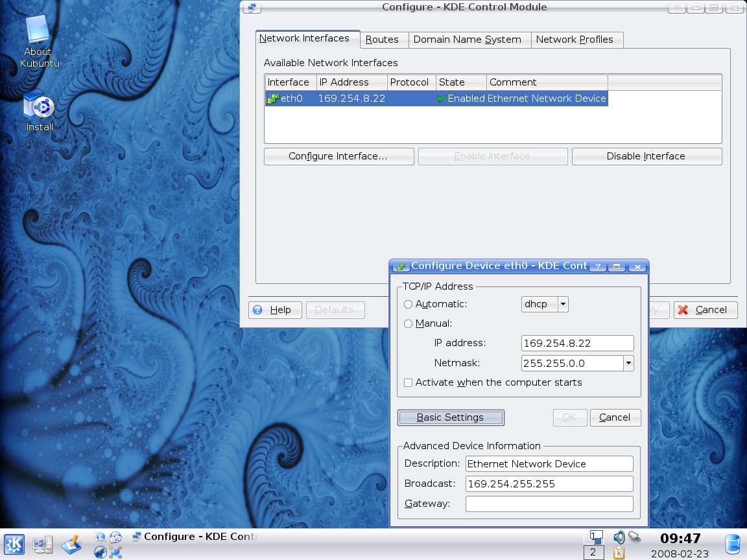Viewport: 747px width, 560px height.
Task: Click Cancel in the main Configure window
Action: pyautogui.click(x=705, y=310)
